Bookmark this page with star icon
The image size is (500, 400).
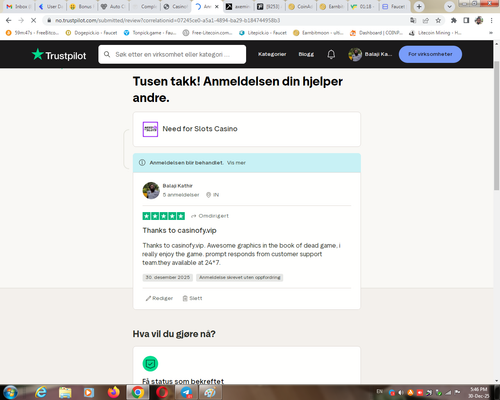click(x=438, y=20)
